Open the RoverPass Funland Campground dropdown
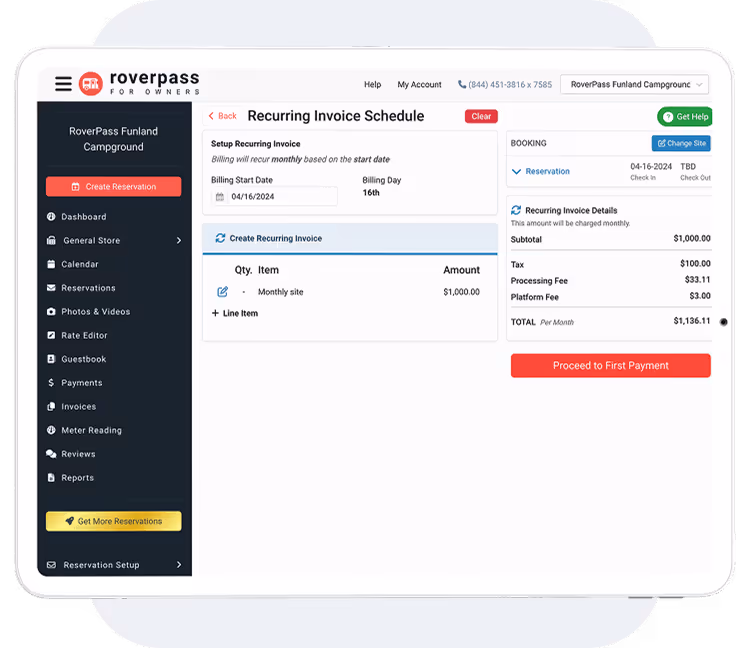The width and height of the screenshot is (750, 648). [634, 85]
